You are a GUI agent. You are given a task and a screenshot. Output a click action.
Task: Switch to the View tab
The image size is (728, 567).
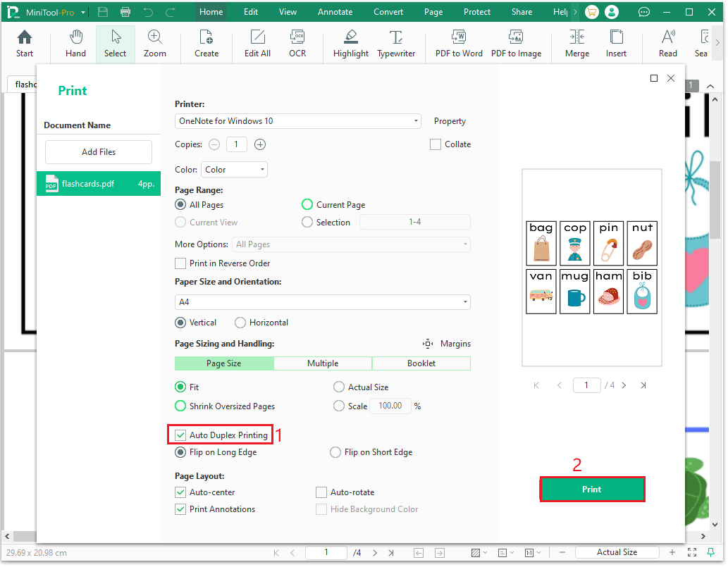(x=288, y=12)
